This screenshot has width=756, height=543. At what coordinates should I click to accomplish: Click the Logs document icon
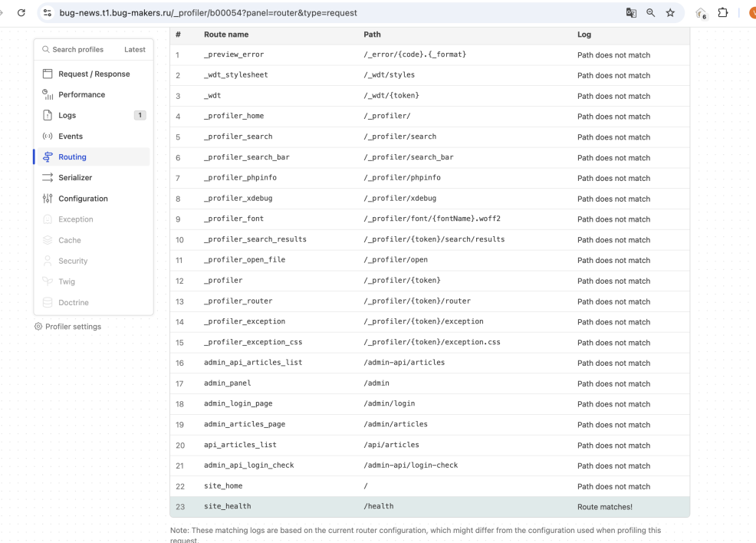(x=48, y=115)
